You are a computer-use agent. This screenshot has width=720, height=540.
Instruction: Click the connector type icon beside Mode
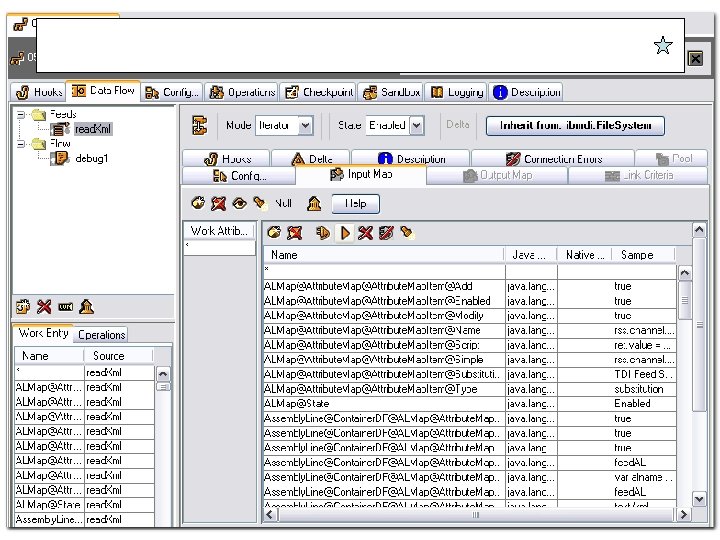click(199, 125)
